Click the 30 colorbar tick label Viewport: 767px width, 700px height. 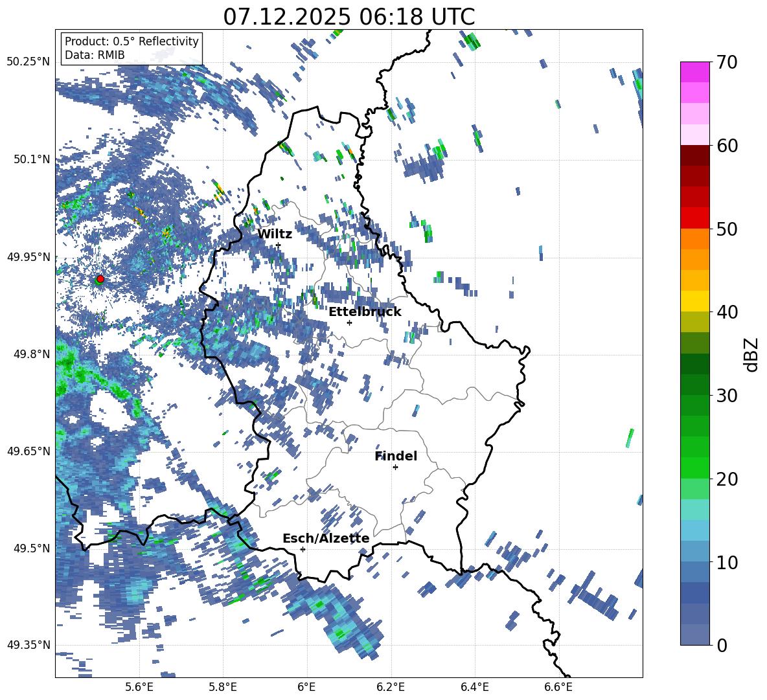727,395
